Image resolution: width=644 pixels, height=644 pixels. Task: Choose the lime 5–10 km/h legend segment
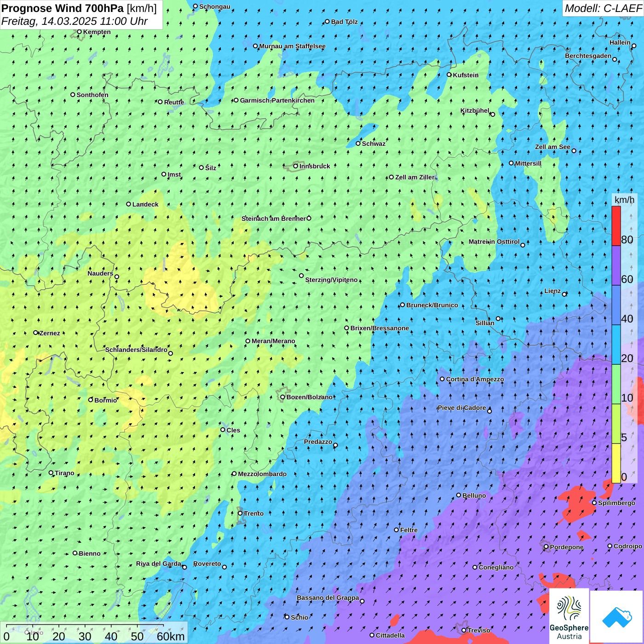pos(616,424)
